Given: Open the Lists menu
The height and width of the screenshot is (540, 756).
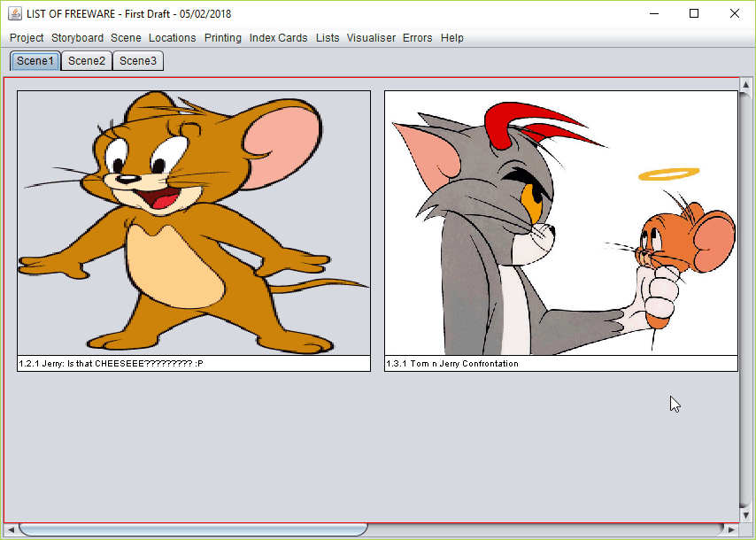Looking at the screenshot, I should 328,37.
